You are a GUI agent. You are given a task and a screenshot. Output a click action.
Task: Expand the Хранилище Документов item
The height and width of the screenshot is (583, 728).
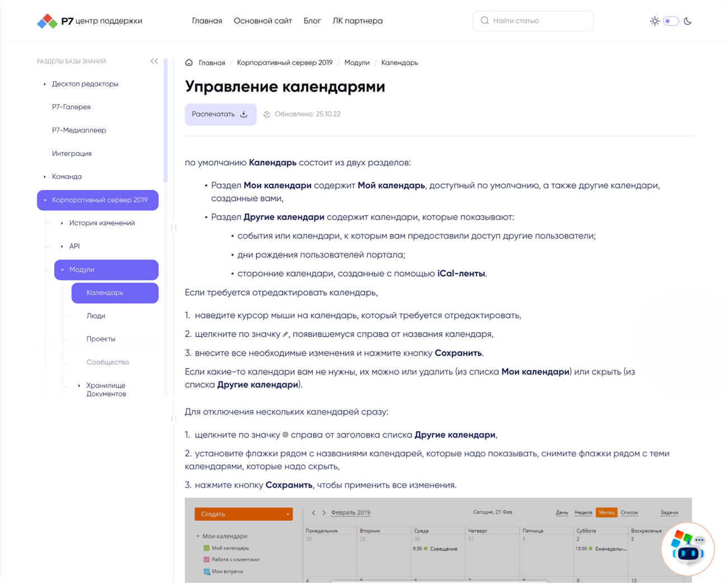79,386
